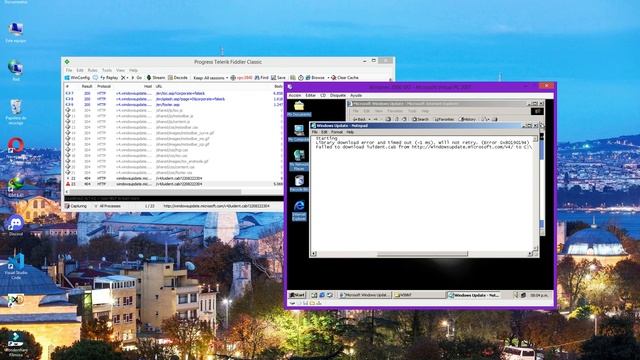
Task: Open Fiddler's Edit menu
Action: click(80, 70)
